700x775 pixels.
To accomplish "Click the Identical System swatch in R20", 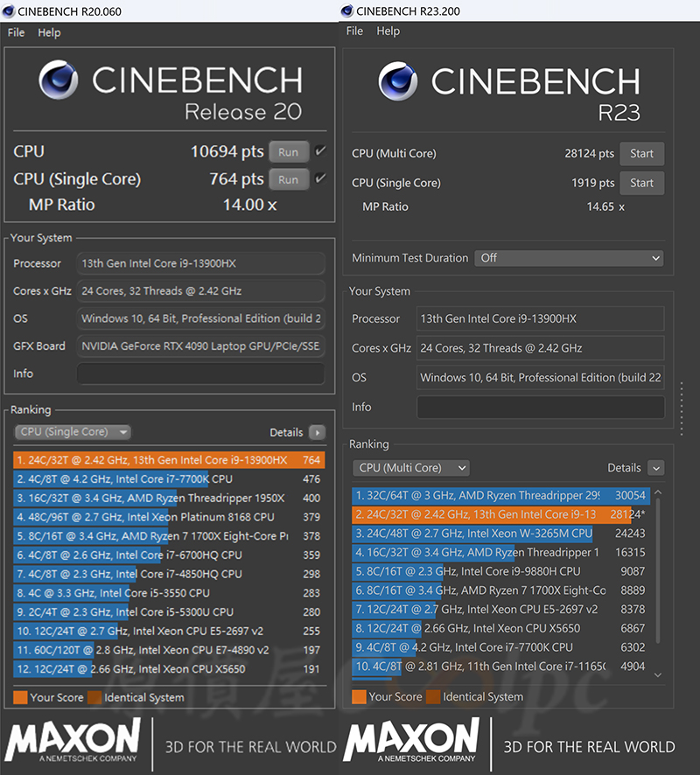I will (x=94, y=697).
